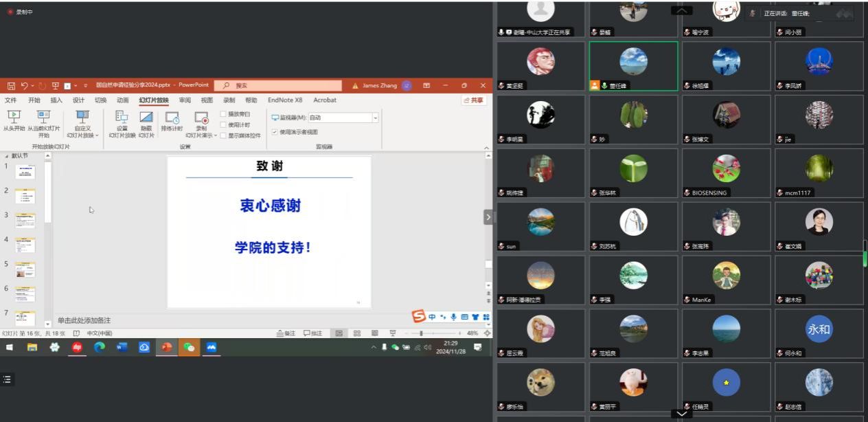
Task: Expand 录制幻灯片演示 dropdown arrow
Action: [215, 136]
